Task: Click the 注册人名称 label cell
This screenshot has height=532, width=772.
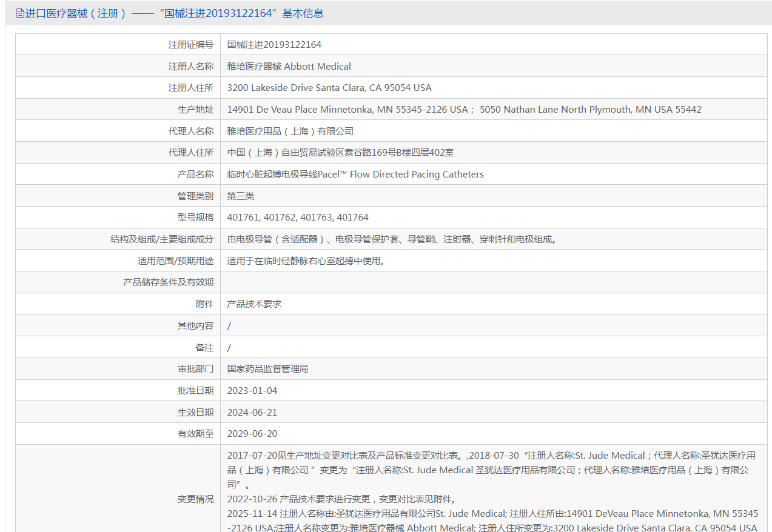Action: click(118, 66)
